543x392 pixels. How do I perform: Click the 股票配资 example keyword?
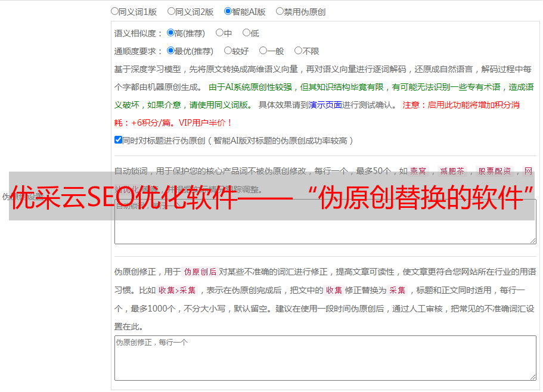click(495, 171)
